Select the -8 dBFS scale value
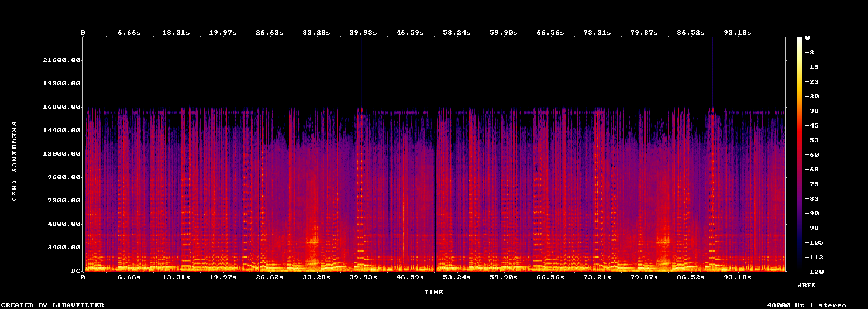 [809, 52]
